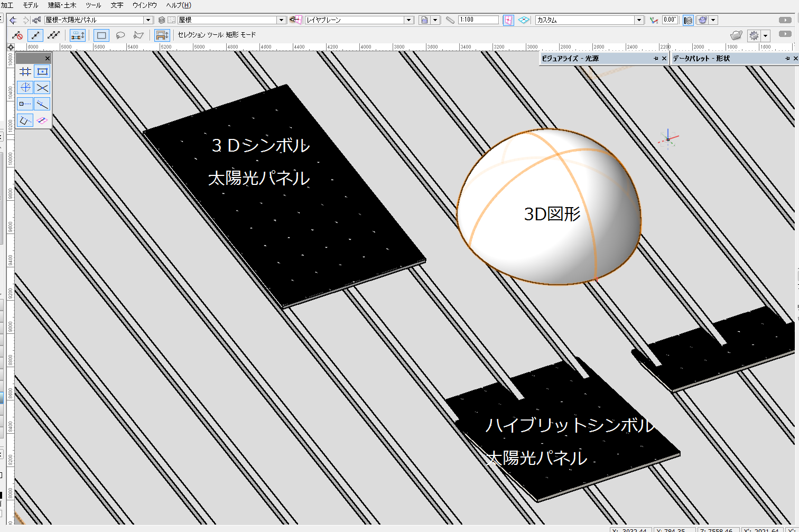Click the upper gray pill button with arrow

tap(785, 20)
